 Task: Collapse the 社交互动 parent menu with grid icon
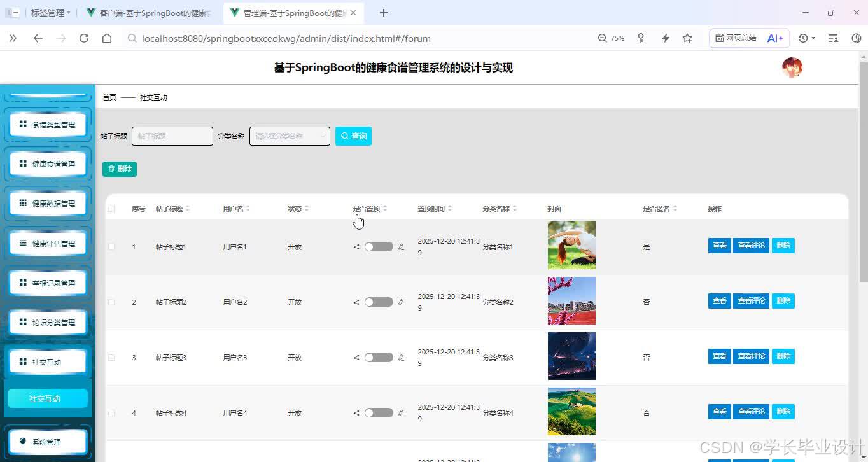[48, 361]
